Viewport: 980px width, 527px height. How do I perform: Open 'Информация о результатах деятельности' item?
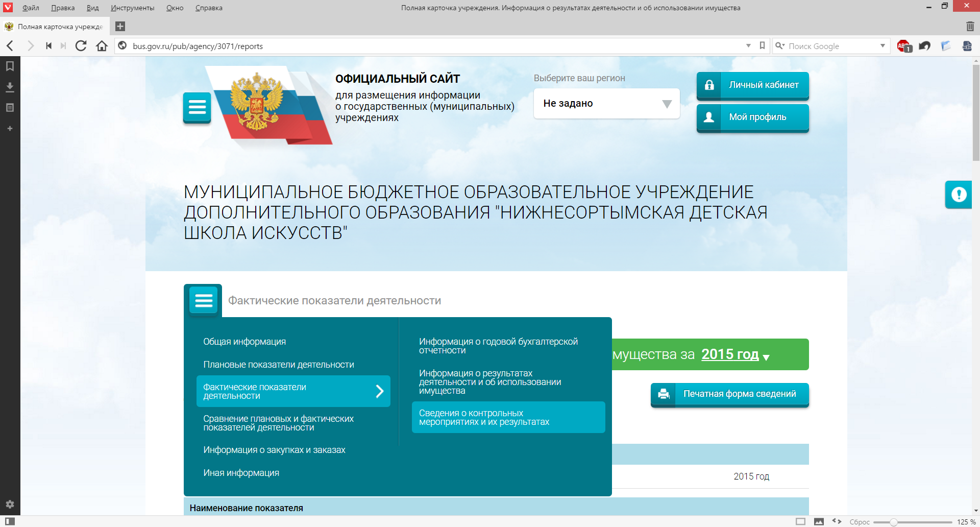click(x=491, y=382)
